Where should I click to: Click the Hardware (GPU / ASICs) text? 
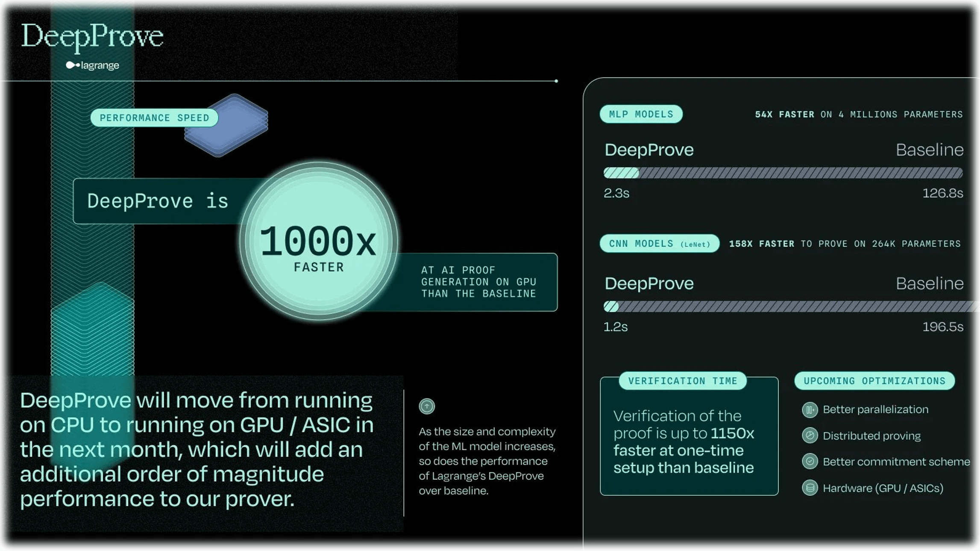(x=883, y=488)
